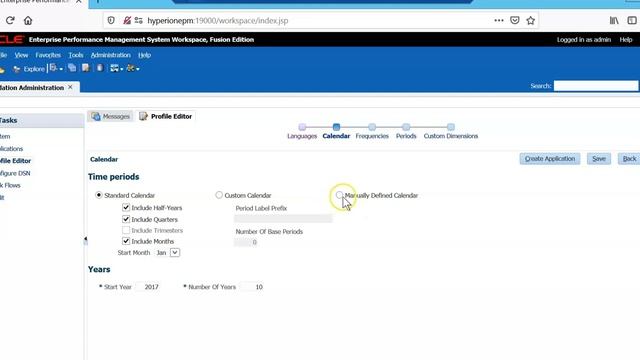This screenshot has width=640, height=360.
Task: Click the New document toolbar icon
Action: [x=53, y=68]
